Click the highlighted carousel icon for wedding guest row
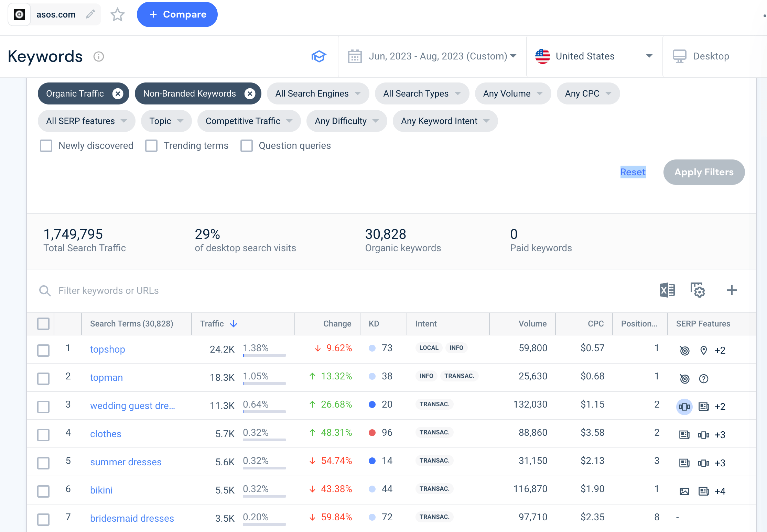 pos(684,407)
